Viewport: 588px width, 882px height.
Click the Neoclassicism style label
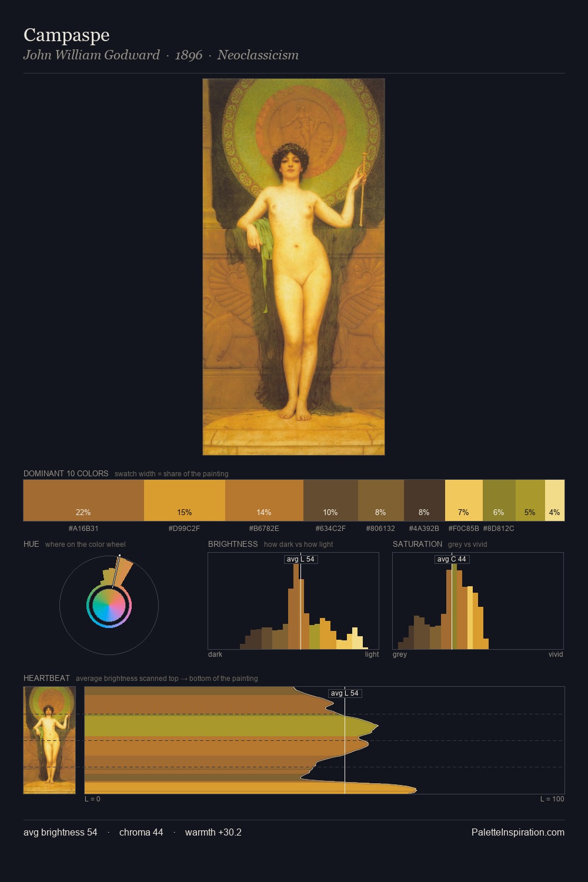coord(258,55)
